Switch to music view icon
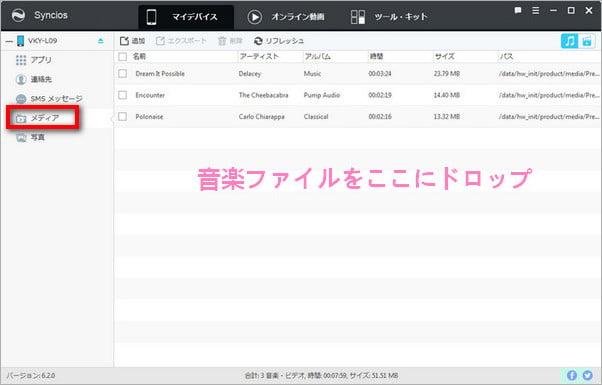602x385 pixels. [569, 41]
